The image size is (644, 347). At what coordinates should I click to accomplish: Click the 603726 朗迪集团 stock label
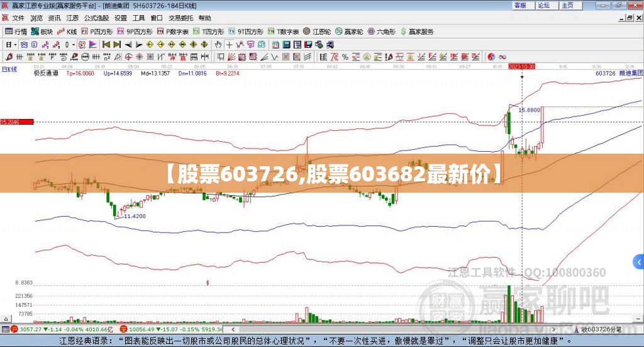point(619,73)
